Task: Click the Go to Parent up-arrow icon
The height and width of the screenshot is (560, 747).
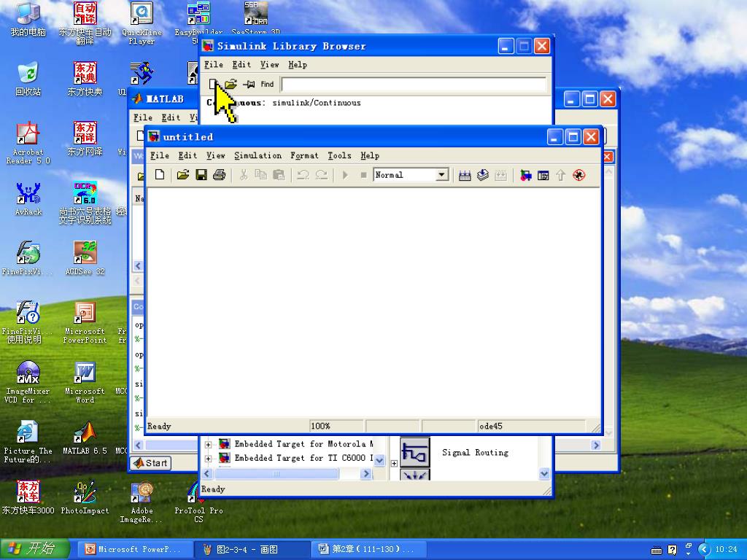Action: tap(561, 175)
